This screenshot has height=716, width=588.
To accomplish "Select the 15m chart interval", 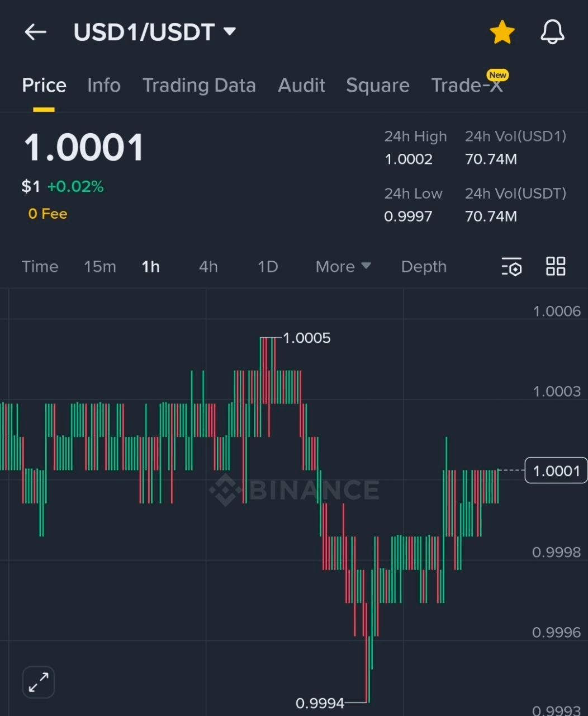I will pos(100,267).
